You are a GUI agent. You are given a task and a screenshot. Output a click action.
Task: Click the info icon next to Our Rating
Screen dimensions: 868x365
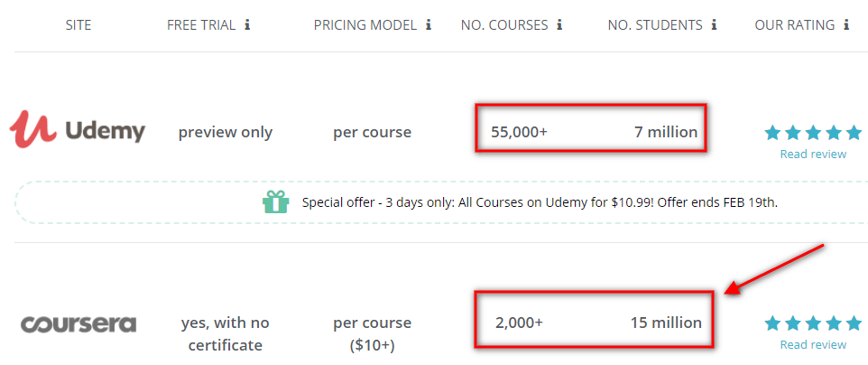point(846,25)
